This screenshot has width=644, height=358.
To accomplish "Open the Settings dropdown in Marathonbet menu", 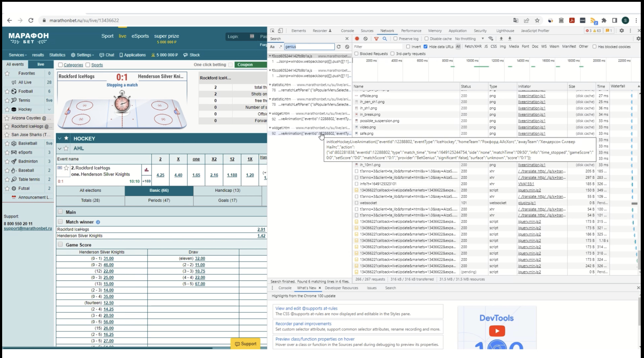I will (82, 55).
